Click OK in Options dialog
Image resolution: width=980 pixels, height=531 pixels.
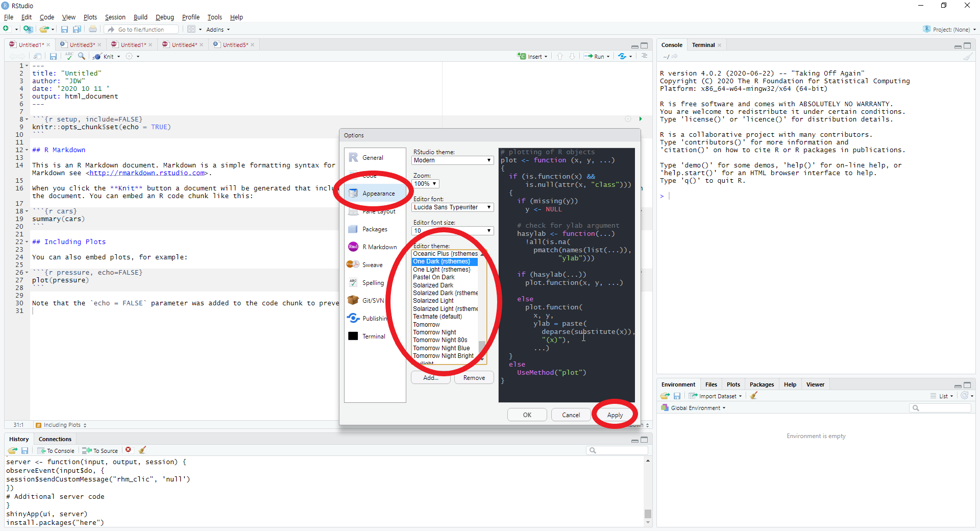coord(527,415)
